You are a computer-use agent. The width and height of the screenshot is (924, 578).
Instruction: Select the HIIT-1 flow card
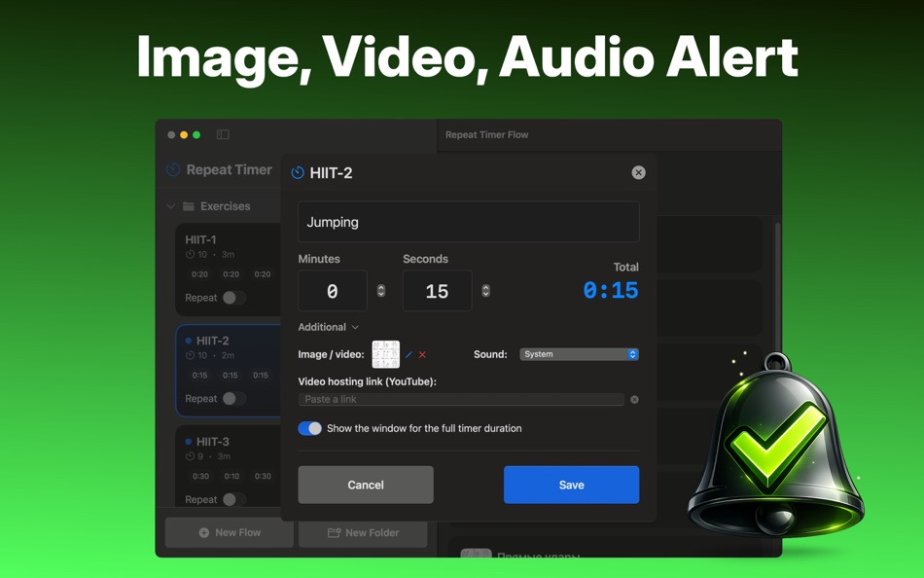click(x=229, y=270)
